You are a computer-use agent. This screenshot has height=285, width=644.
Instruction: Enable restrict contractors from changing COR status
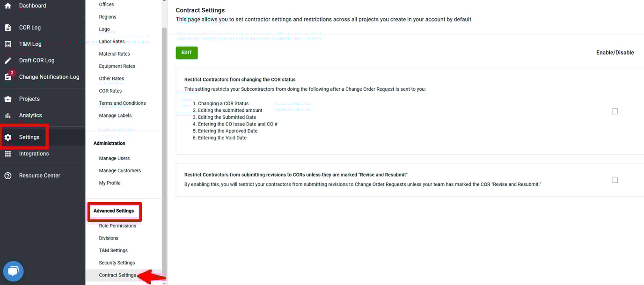click(615, 111)
